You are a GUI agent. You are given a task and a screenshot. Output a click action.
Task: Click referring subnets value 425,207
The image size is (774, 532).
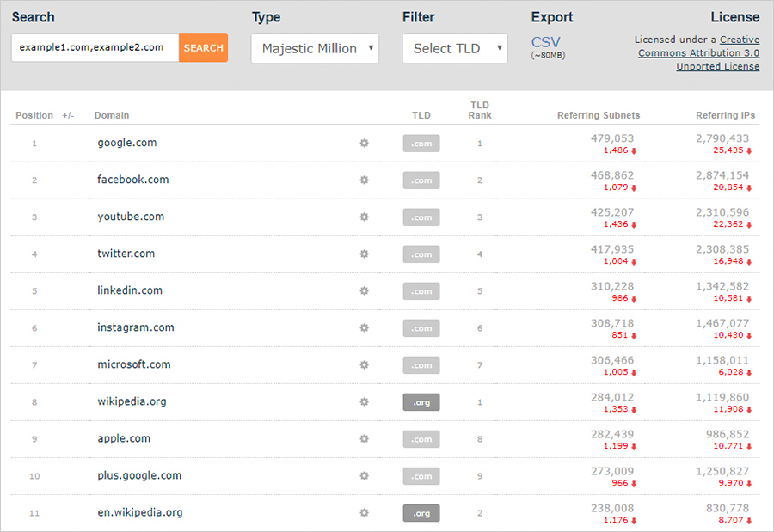click(x=612, y=212)
